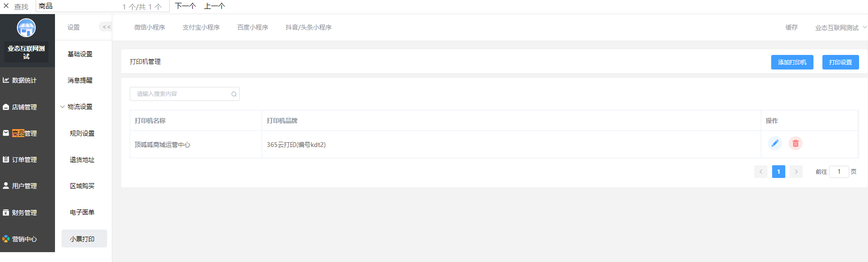Click the 打印设置 button
Screen dimensions: 868x262
click(841, 62)
